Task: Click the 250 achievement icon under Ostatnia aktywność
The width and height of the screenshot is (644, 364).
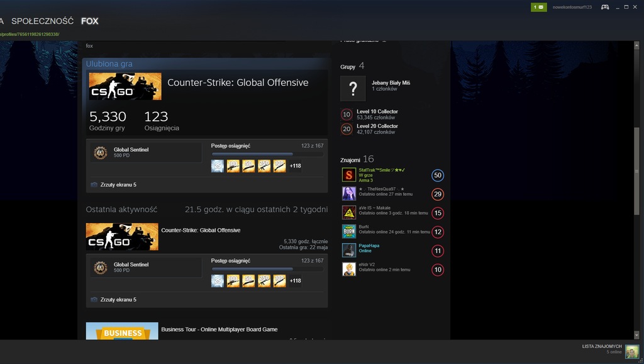Action: (x=264, y=280)
